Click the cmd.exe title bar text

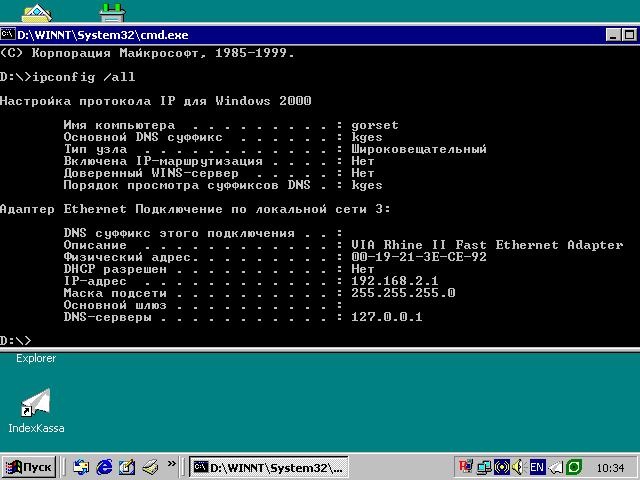coord(103,35)
